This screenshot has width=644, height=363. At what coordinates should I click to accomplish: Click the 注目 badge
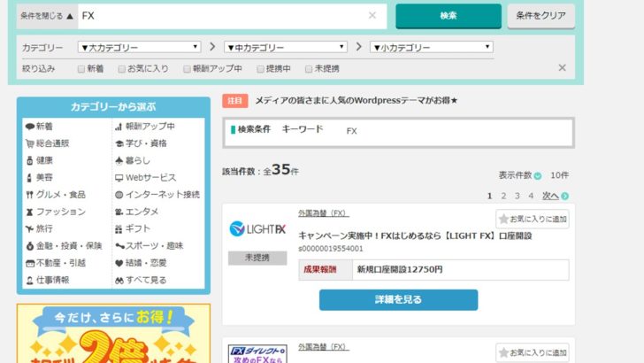(235, 101)
